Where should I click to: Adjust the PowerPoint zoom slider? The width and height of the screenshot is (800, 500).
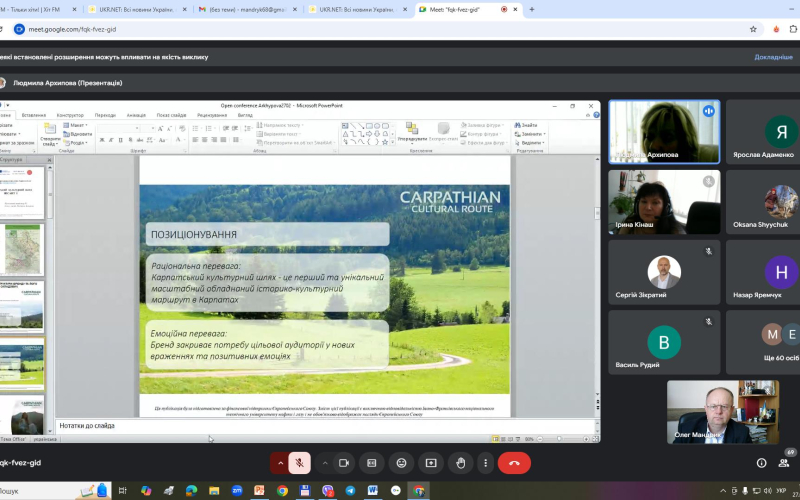(560, 439)
